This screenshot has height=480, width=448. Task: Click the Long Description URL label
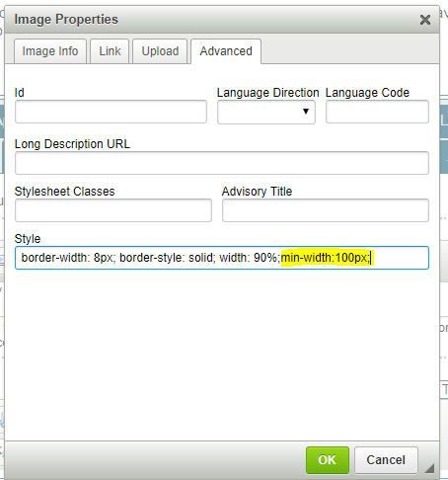click(72, 144)
